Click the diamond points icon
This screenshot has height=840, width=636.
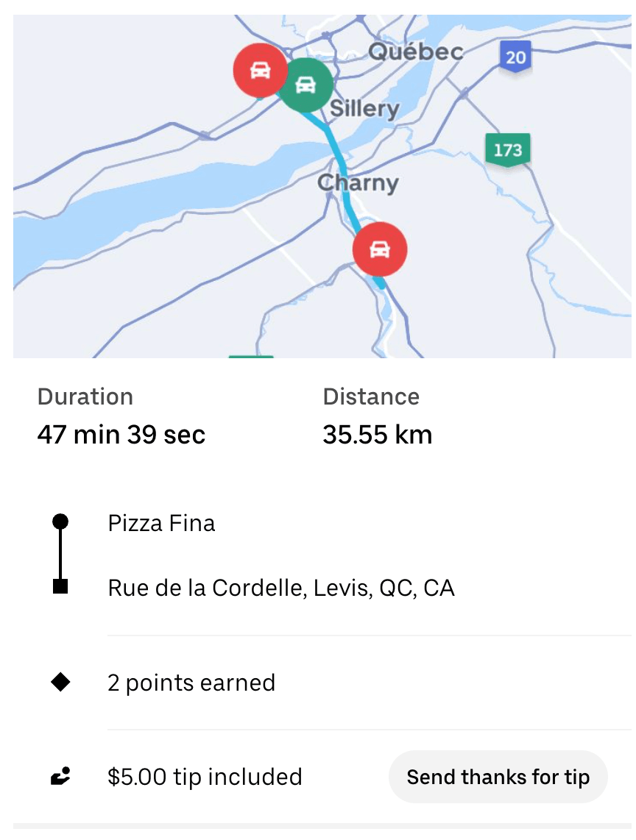pos(61,683)
